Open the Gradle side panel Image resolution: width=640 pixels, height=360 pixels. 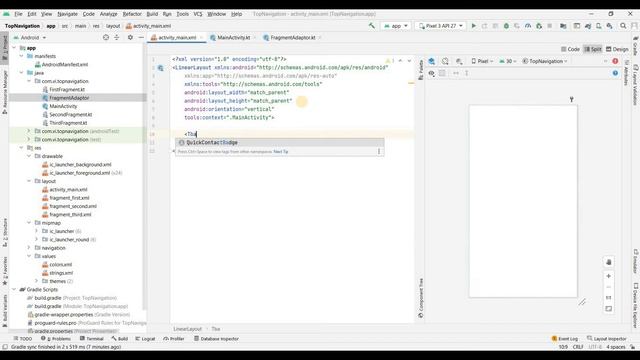(636, 46)
